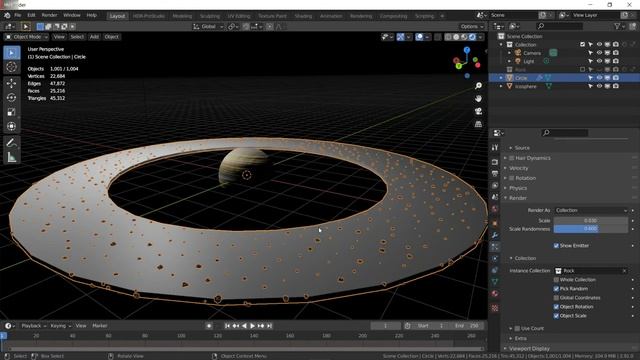This screenshot has width=640, height=360.
Task: Adjust the particle Scale value slider
Action: click(591, 220)
